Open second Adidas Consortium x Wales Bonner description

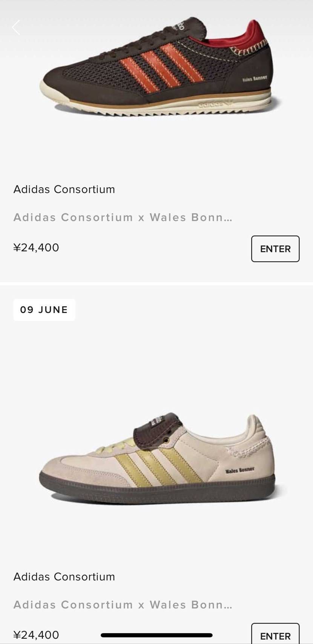click(123, 605)
